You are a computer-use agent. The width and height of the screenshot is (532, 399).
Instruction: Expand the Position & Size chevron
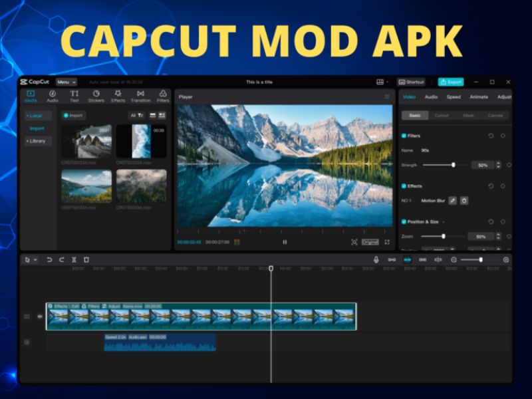[444, 222]
